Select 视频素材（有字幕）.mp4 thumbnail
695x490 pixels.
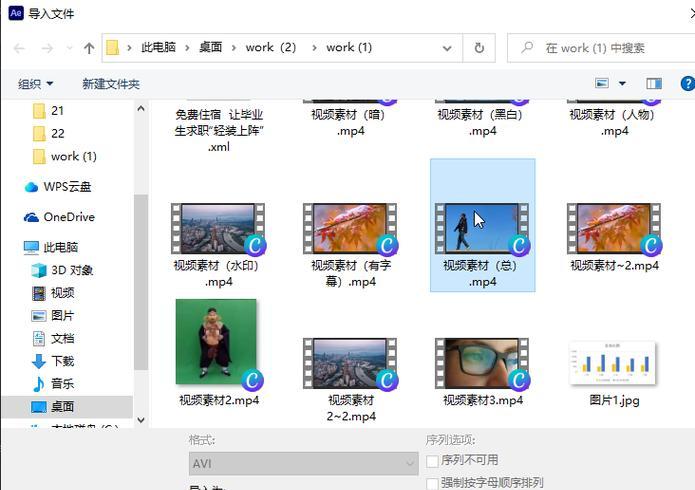coord(350,228)
